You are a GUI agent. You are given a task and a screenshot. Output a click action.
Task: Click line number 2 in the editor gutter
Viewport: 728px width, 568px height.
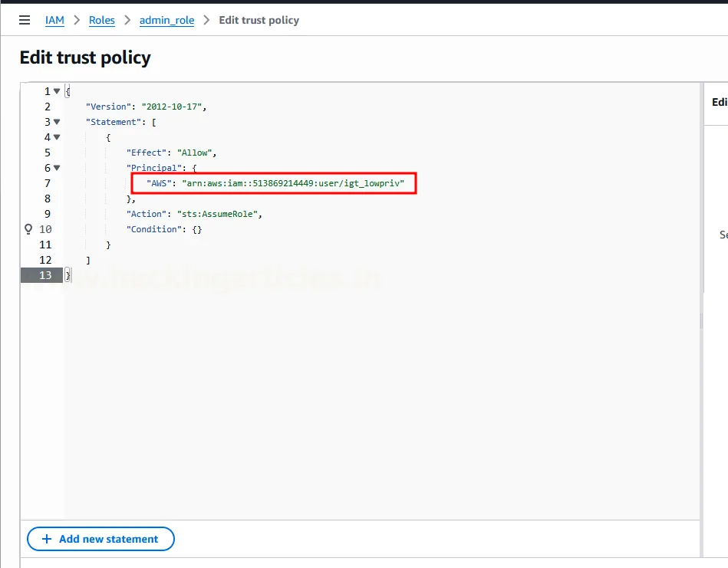pyautogui.click(x=48, y=107)
